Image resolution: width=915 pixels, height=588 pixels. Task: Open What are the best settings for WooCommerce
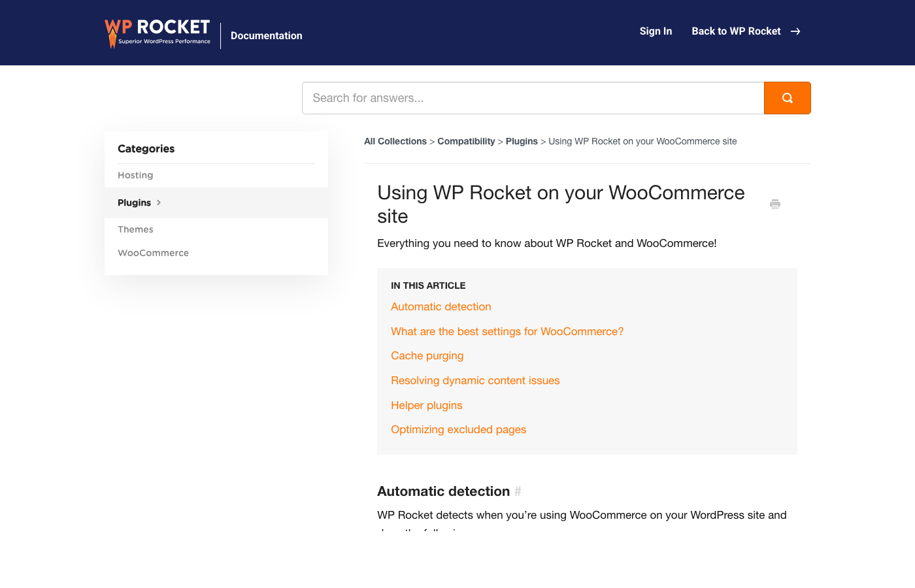pyautogui.click(x=507, y=331)
